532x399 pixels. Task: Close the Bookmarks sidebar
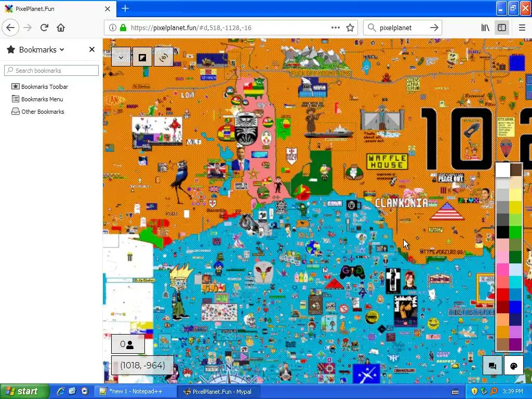(91, 49)
